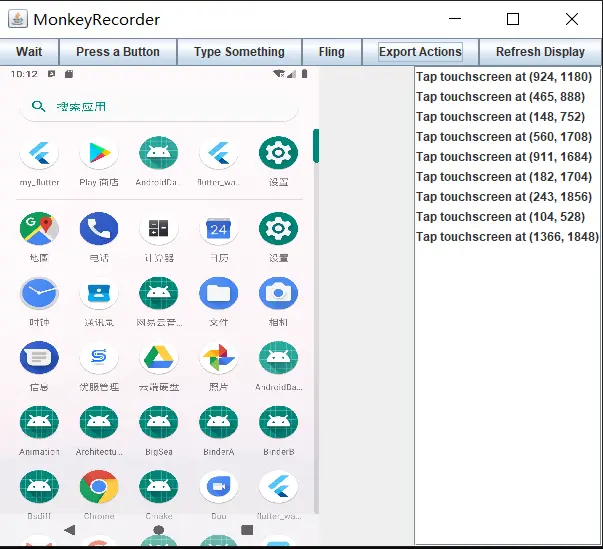Open the Messages app icon

(x=39, y=358)
